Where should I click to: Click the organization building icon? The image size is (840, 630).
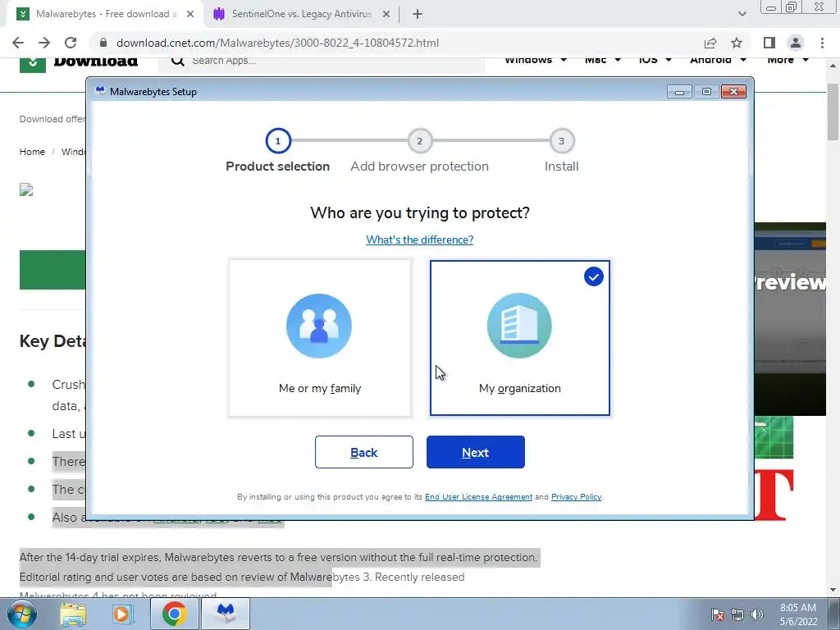tap(519, 326)
